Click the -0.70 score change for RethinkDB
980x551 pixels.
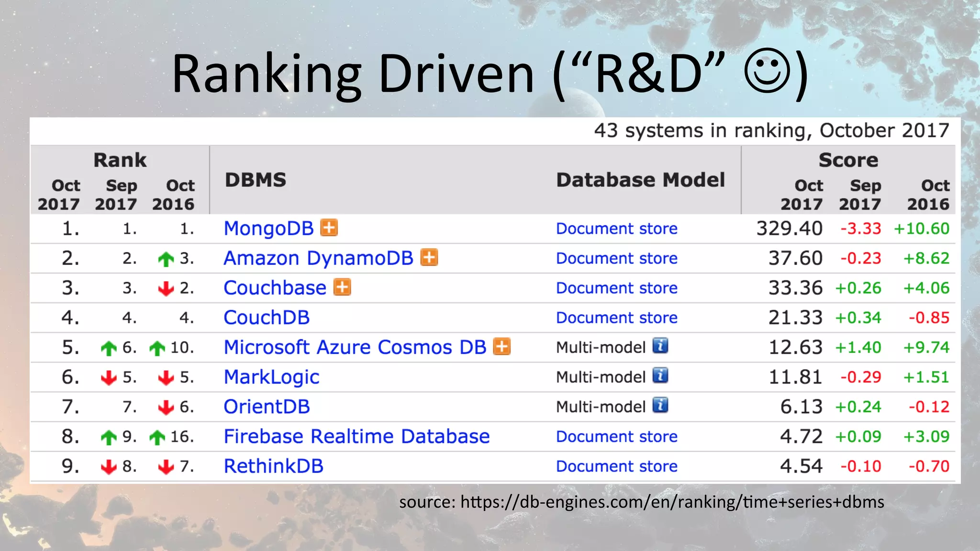coord(929,466)
